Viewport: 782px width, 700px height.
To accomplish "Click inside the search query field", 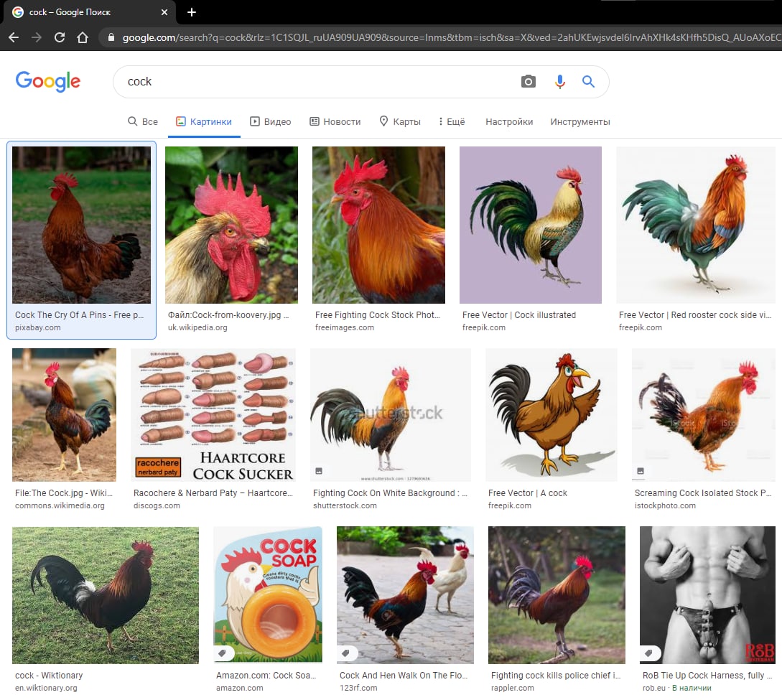I will tap(319, 81).
